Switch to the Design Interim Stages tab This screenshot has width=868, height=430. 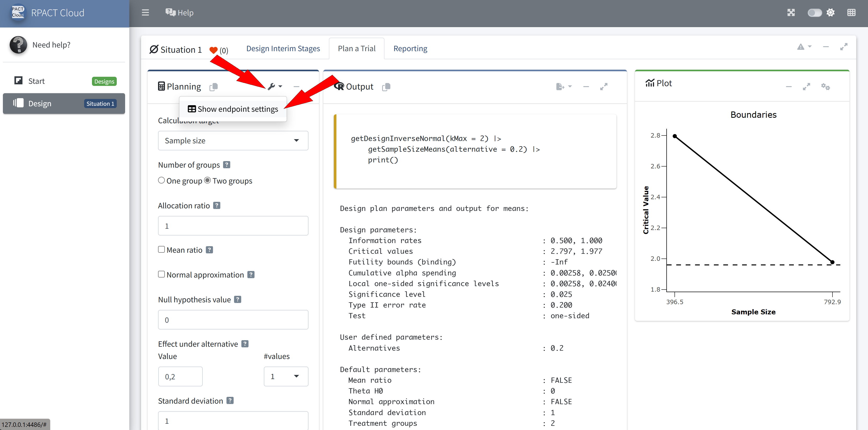pyautogui.click(x=283, y=49)
